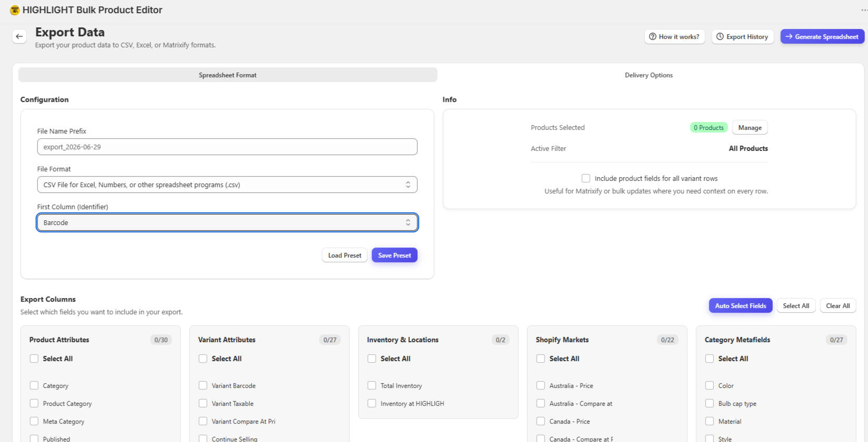The height and width of the screenshot is (442, 868).
Task: Check Select All in Inventory & Locations
Action: click(x=372, y=358)
